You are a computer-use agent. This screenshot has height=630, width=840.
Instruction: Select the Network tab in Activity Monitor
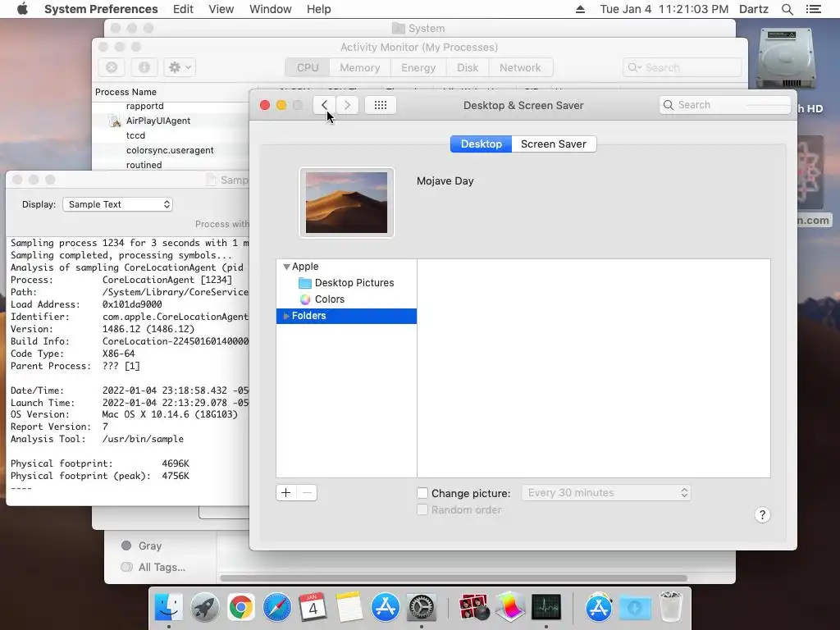pyautogui.click(x=520, y=67)
